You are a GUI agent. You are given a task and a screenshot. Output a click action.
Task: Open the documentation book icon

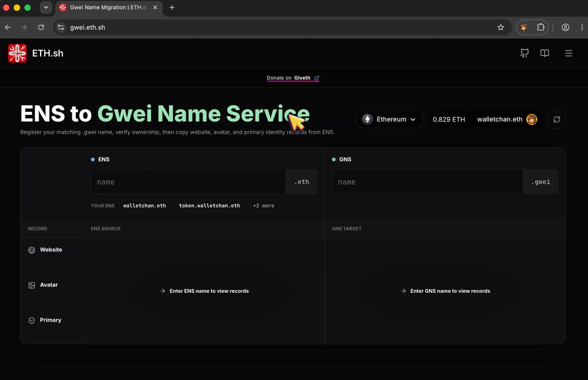pyautogui.click(x=544, y=53)
